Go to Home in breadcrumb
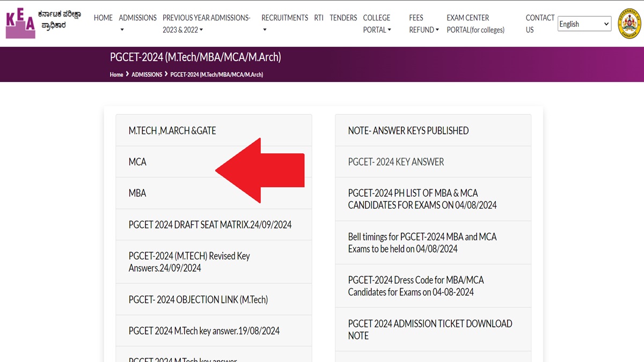Screen dimensions: 644x362 point(116,75)
